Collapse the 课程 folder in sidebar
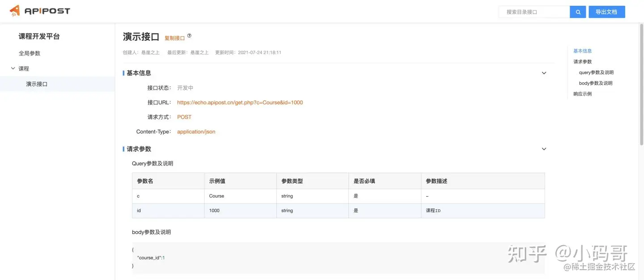The height and width of the screenshot is (280, 644). (x=13, y=68)
